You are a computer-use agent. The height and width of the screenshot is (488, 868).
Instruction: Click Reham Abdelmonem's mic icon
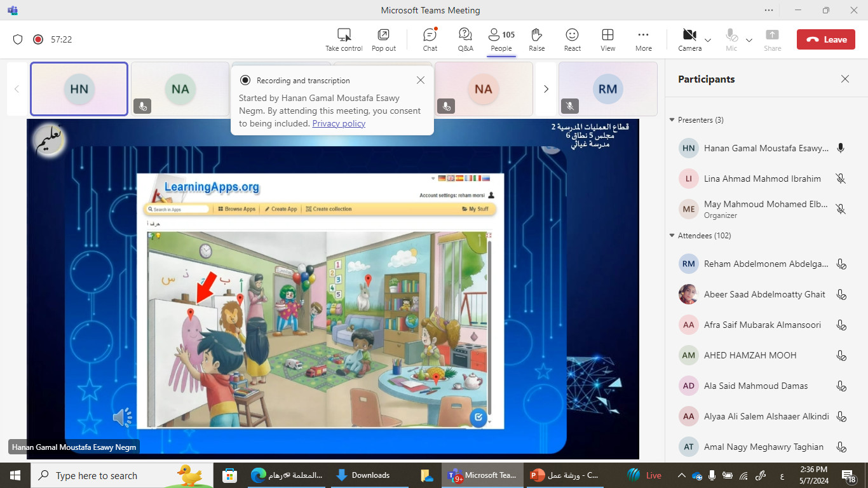coord(841,264)
